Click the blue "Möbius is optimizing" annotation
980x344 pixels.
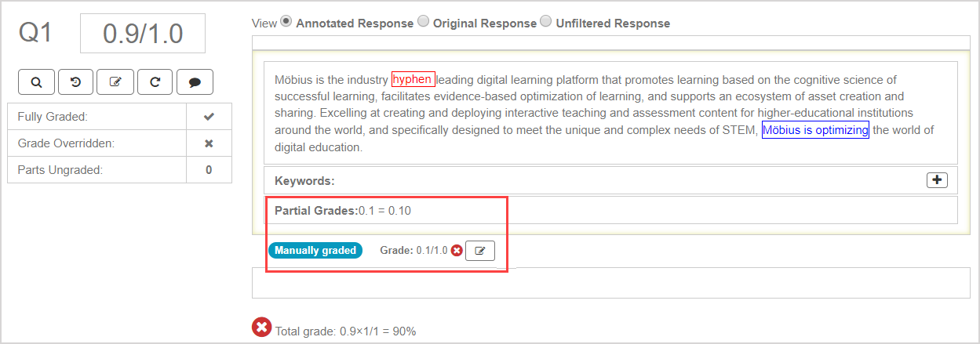coord(815,130)
